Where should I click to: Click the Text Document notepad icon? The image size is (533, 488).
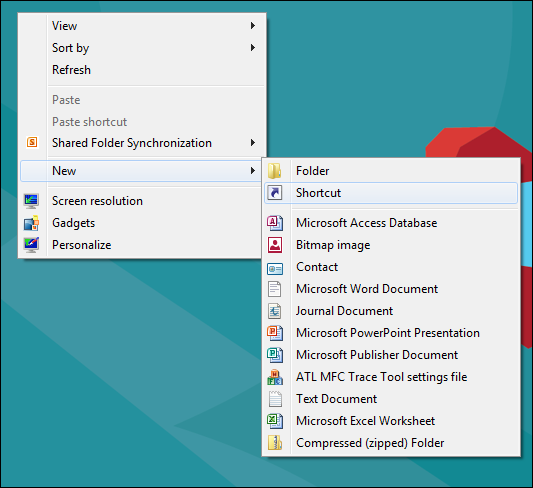[275, 399]
